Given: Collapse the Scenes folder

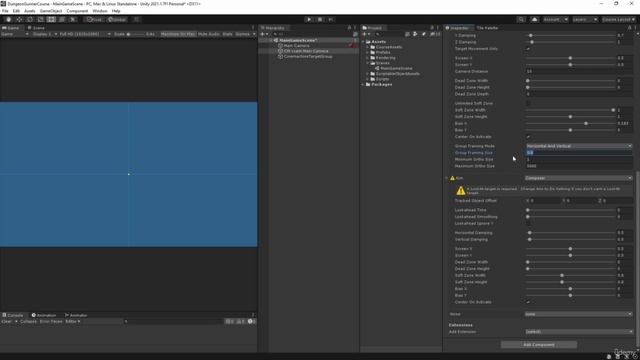Looking at the screenshot, I should (367, 63).
